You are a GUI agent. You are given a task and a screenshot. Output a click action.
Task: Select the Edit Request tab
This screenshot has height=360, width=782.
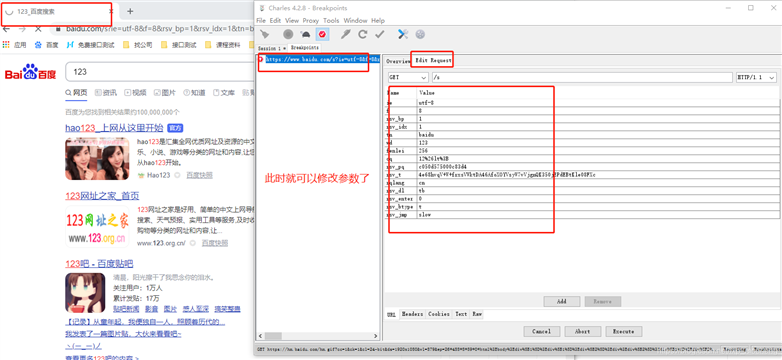click(433, 61)
